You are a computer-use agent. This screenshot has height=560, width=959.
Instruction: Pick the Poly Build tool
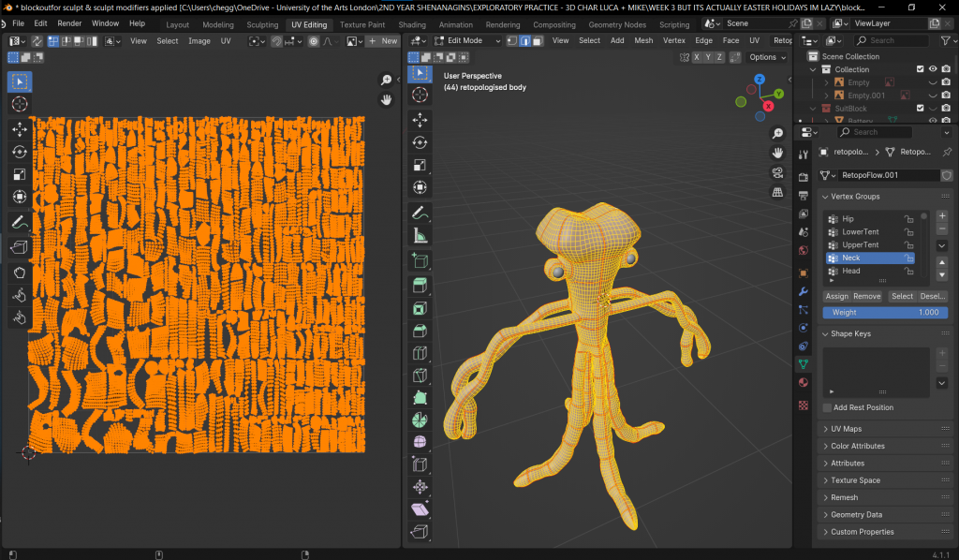point(420,398)
